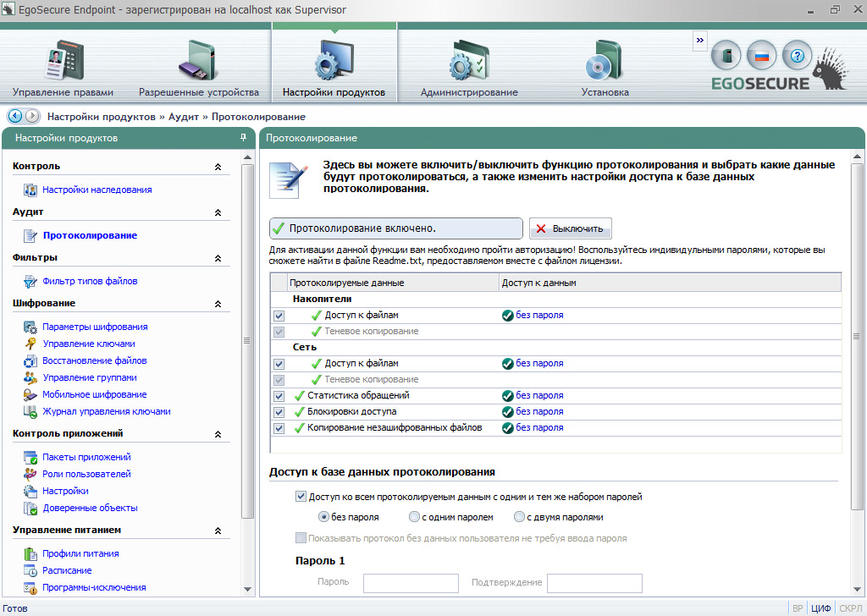The width and height of the screenshot is (867, 616).
Task: Click the exit door icon in header
Action: (x=726, y=56)
